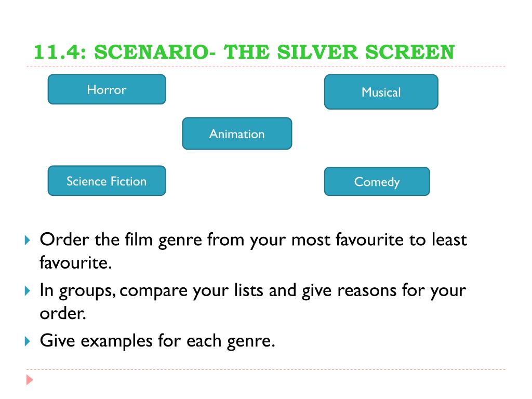
Task: Select the Musical genre box
Action: click(381, 92)
